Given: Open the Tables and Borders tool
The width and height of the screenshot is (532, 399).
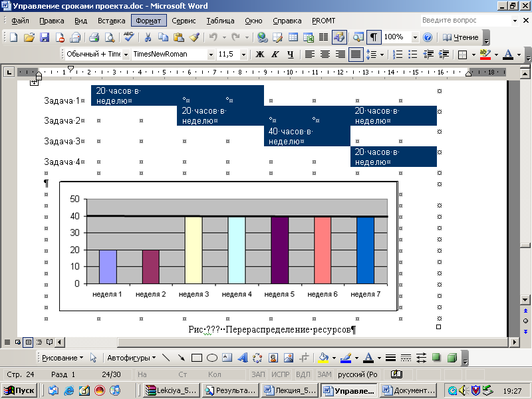Looking at the screenshot, I should [277, 37].
